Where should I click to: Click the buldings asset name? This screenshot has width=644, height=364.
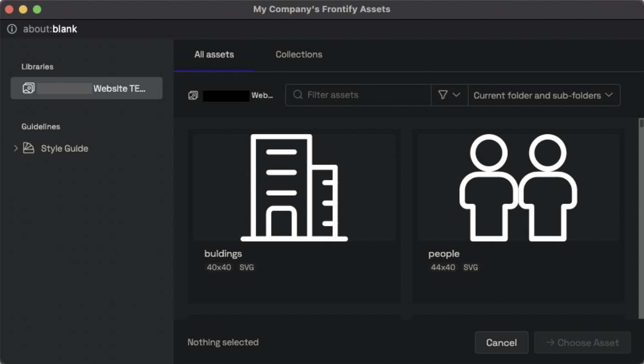pos(223,253)
